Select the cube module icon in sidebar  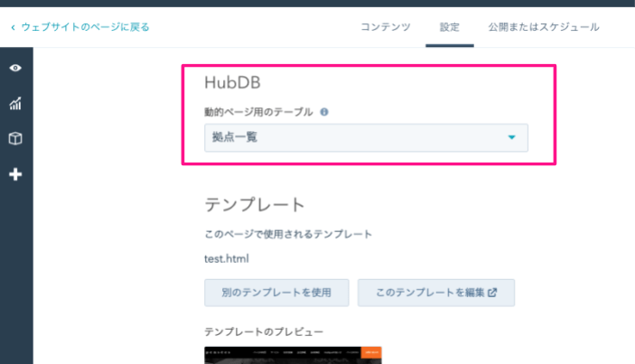pos(15,139)
